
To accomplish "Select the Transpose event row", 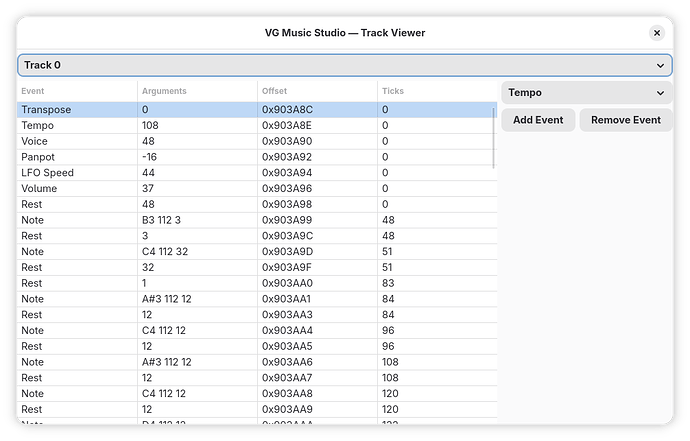I will 257,110.
